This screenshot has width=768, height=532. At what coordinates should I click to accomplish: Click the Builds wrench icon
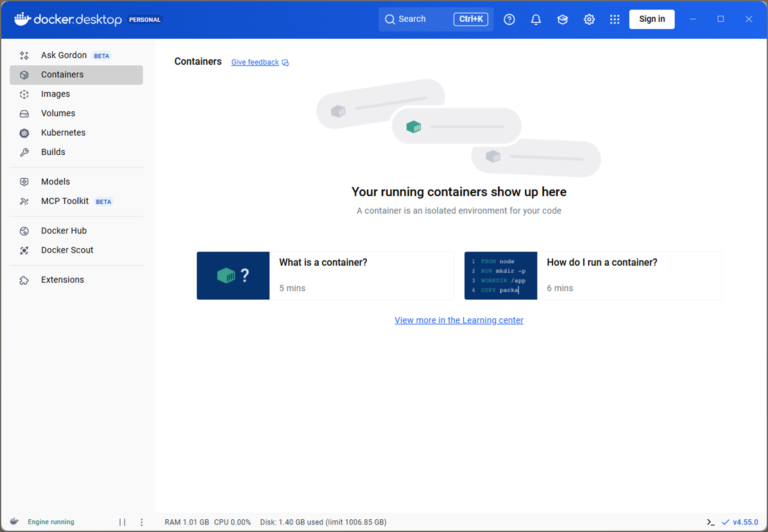tap(24, 152)
